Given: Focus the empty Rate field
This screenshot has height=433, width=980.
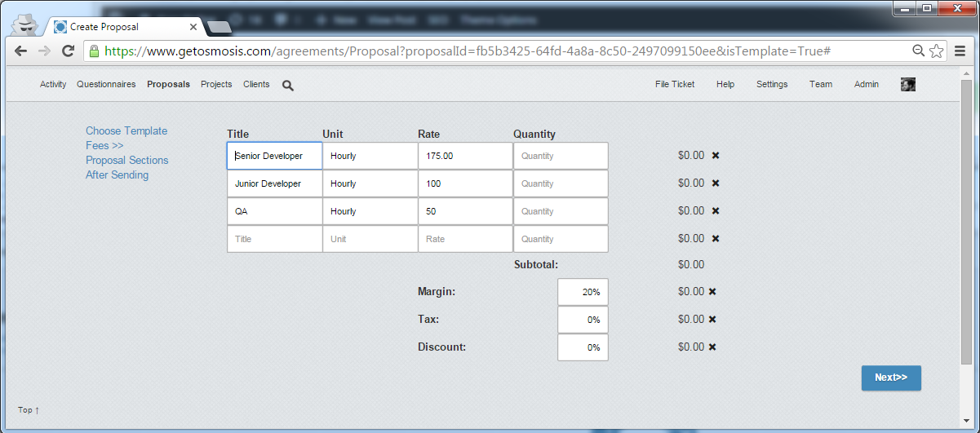Looking at the screenshot, I should (x=465, y=239).
